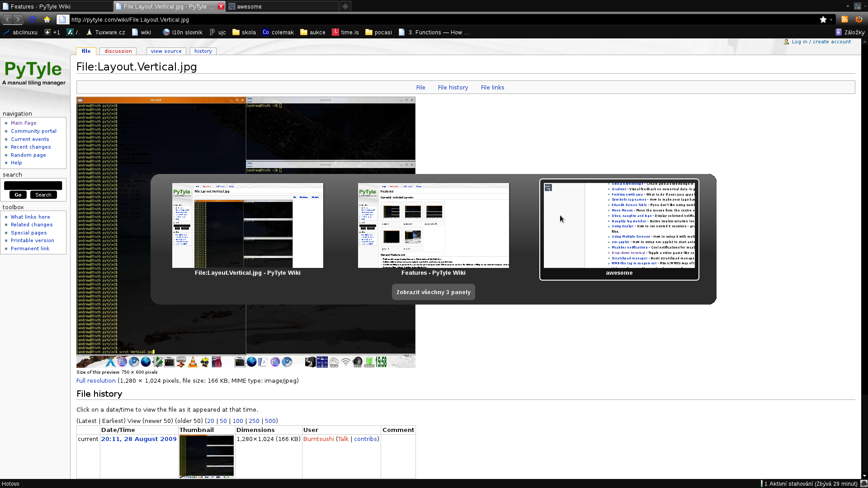Open Recent changes in navigation sidebar
The width and height of the screenshot is (868, 488).
coord(31,147)
